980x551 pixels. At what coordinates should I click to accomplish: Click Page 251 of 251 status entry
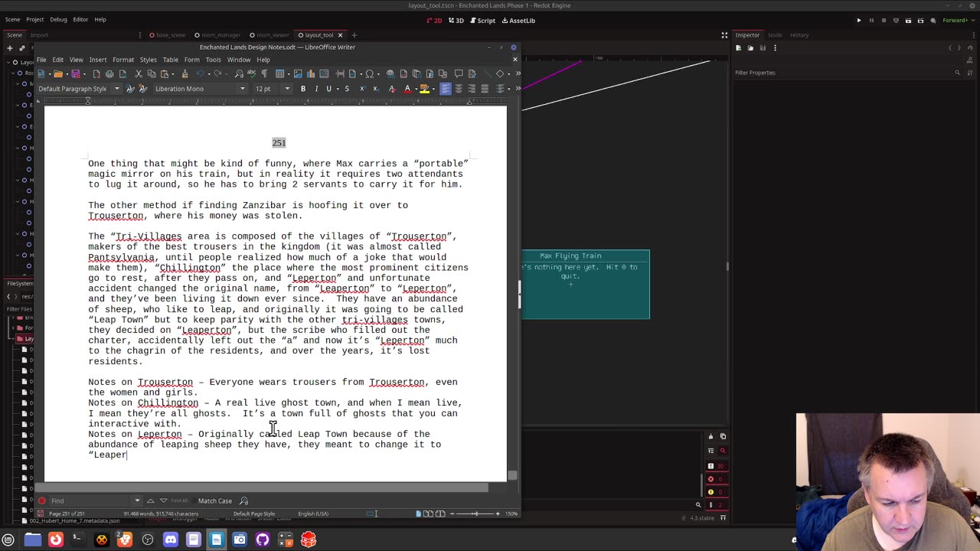click(67, 514)
